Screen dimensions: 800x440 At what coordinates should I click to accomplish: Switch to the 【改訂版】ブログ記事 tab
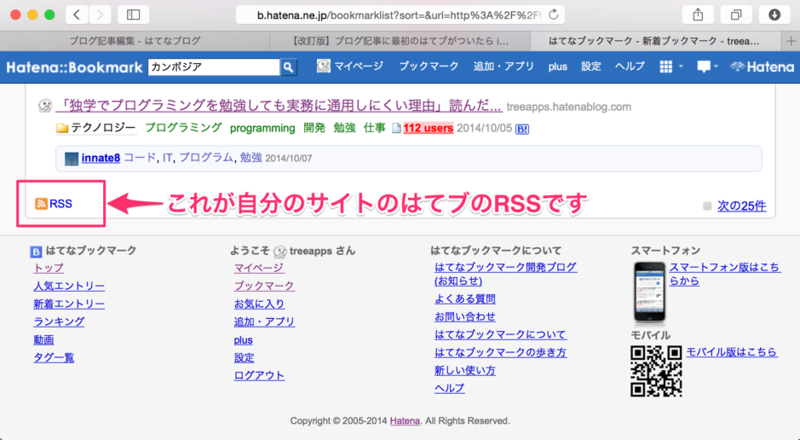click(400, 41)
